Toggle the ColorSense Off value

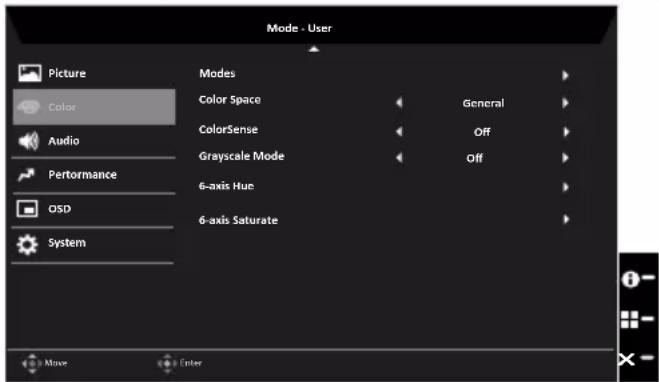482,132
